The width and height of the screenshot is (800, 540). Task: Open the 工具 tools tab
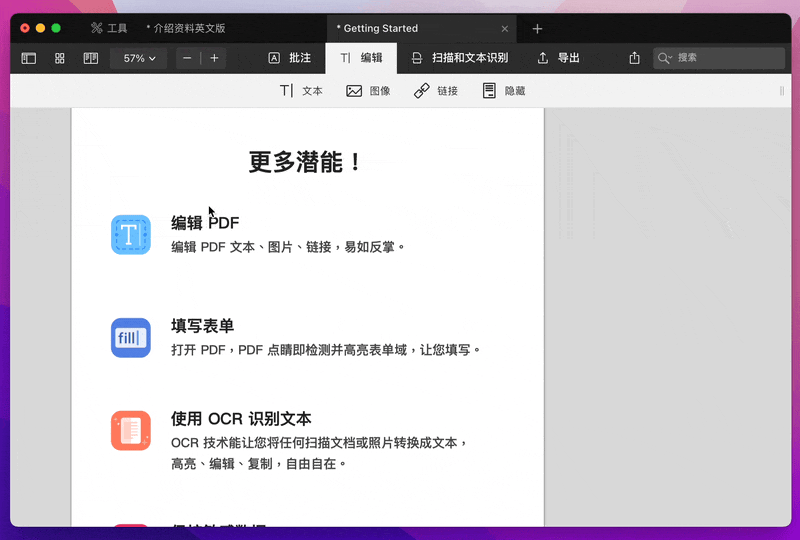point(109,29)
